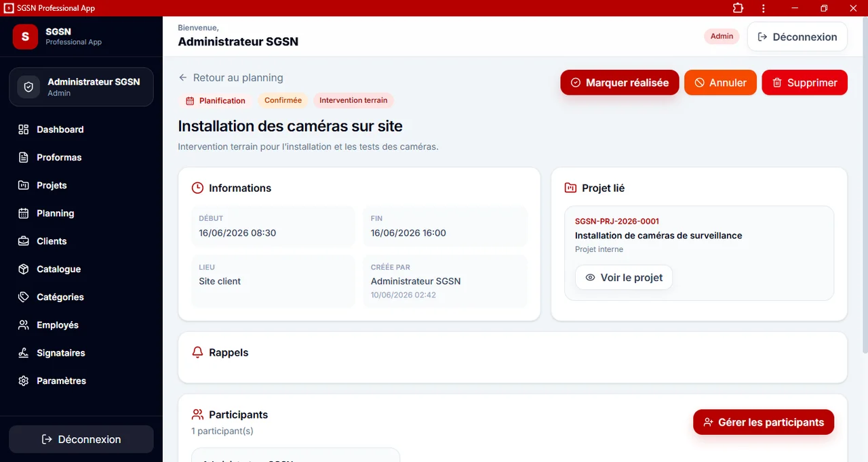Click the Intervention terrain badge

point(353,100)
